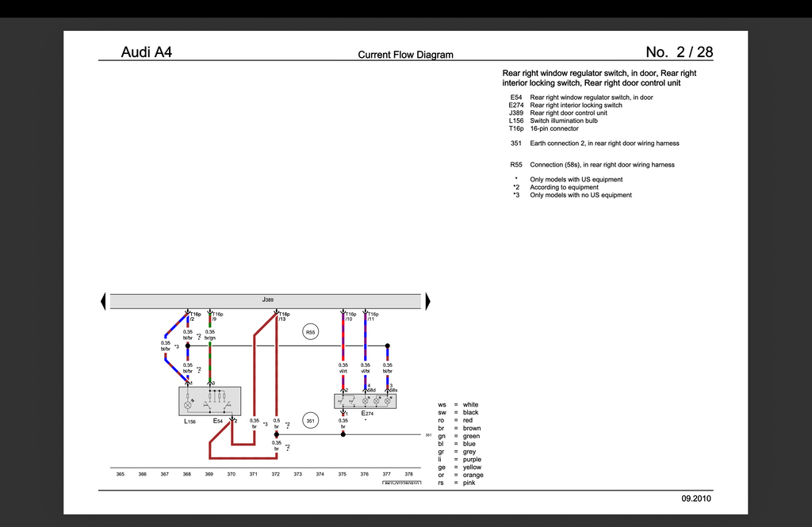Click the L156 illumination bulb symbol in the switch
The height and width of the screenshot is (527, 812).
pyautogui.click(x=187, y=405)
